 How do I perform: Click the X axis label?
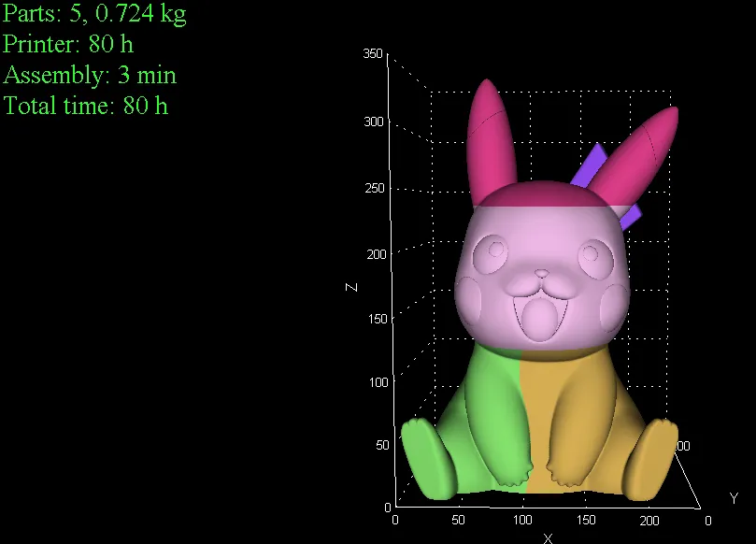[x=547, y=537]
